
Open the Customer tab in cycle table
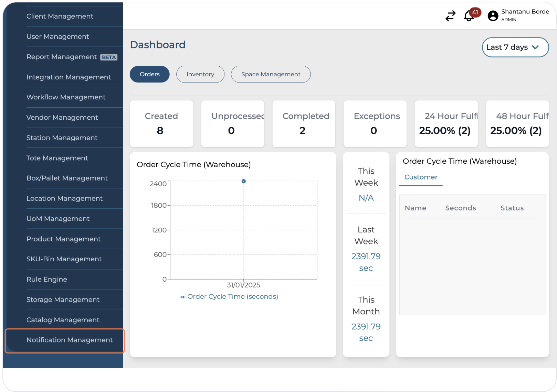421,177
